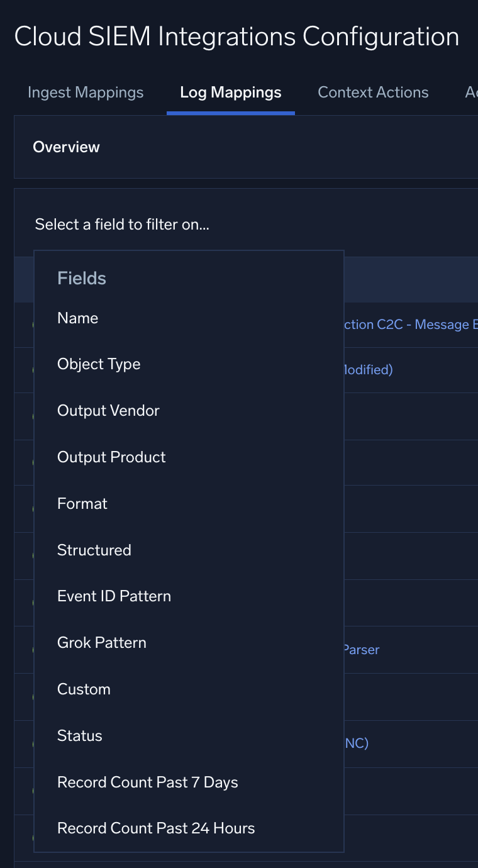Choose Custom from the Fields menu
The width and height of the screenshot is (478, 868).
coord(84,689)
